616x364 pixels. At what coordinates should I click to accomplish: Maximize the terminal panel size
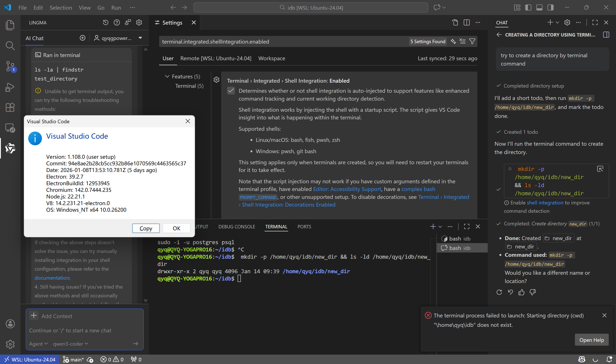point(466,226)
